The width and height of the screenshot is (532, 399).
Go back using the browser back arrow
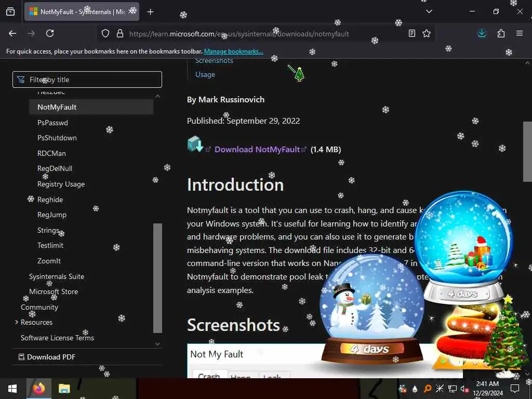tap(12, 33)
